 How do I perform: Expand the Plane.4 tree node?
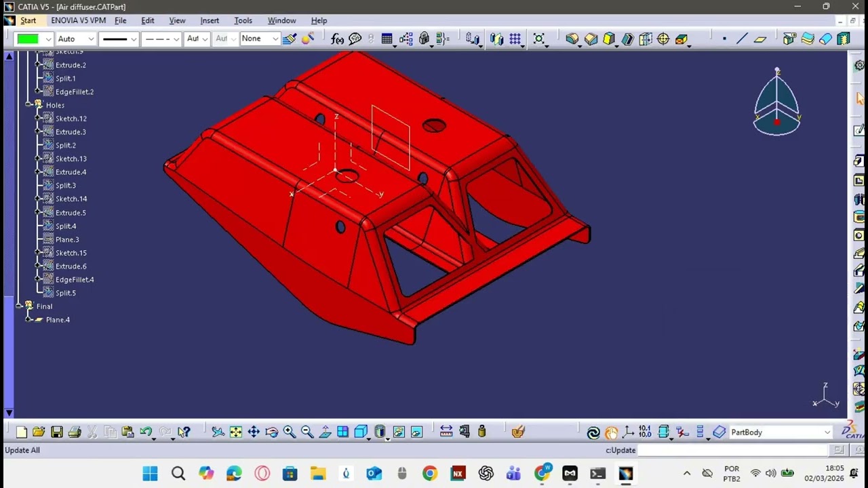pos(28,319)
